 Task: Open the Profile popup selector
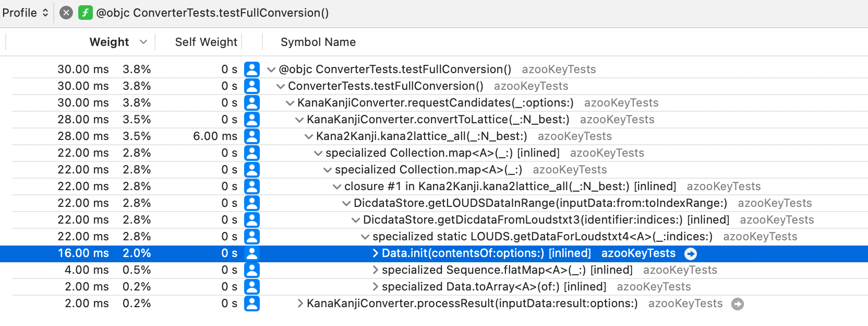tap(26, 13)
